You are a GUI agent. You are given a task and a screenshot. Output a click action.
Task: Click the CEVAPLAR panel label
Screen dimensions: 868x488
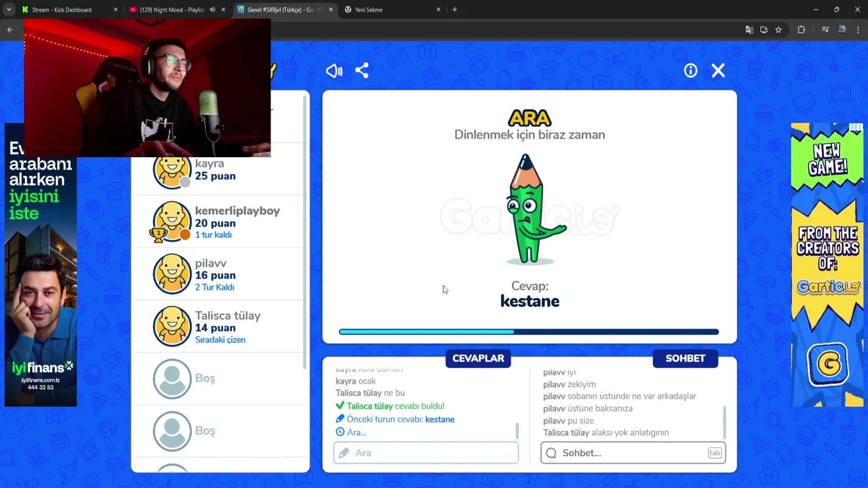(x=478, y=359)
